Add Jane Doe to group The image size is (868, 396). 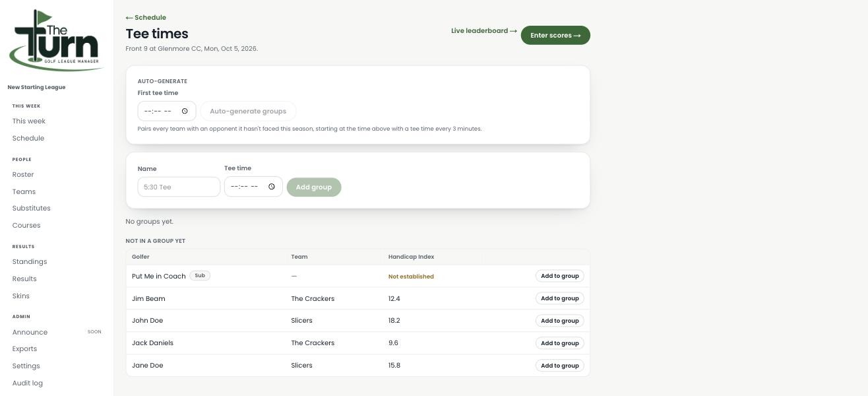click(x=560, y=366)
